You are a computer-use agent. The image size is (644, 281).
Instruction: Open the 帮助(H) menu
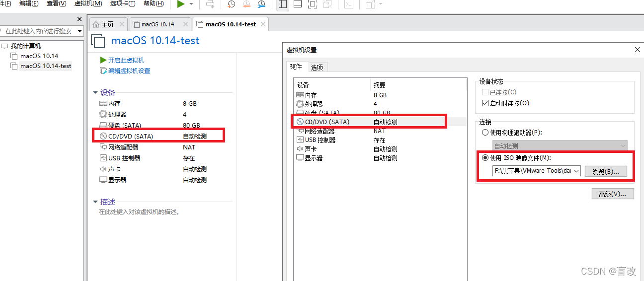154,3
